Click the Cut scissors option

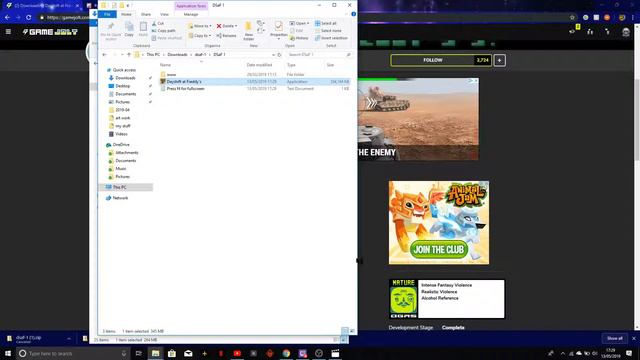(x=158, y=24)
